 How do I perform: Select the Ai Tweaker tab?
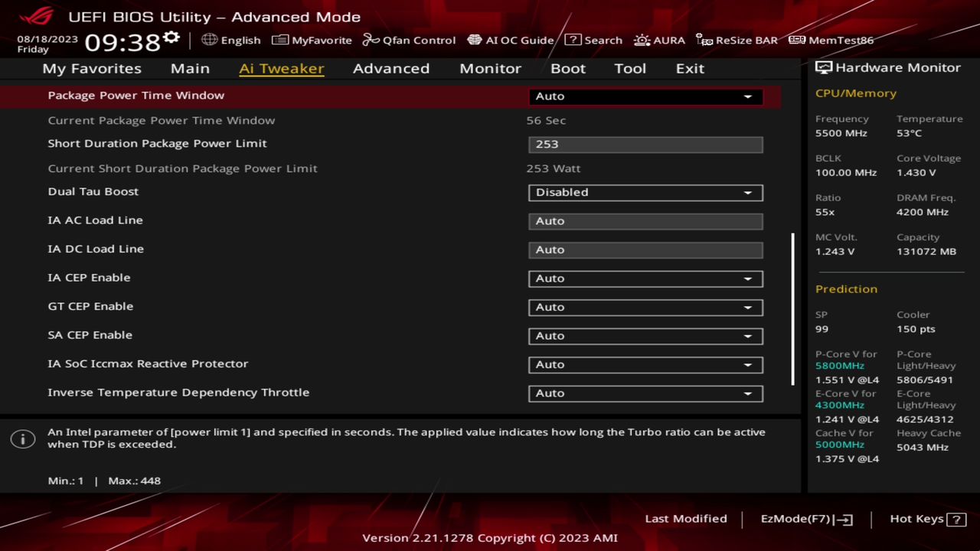tap(281, 68)
